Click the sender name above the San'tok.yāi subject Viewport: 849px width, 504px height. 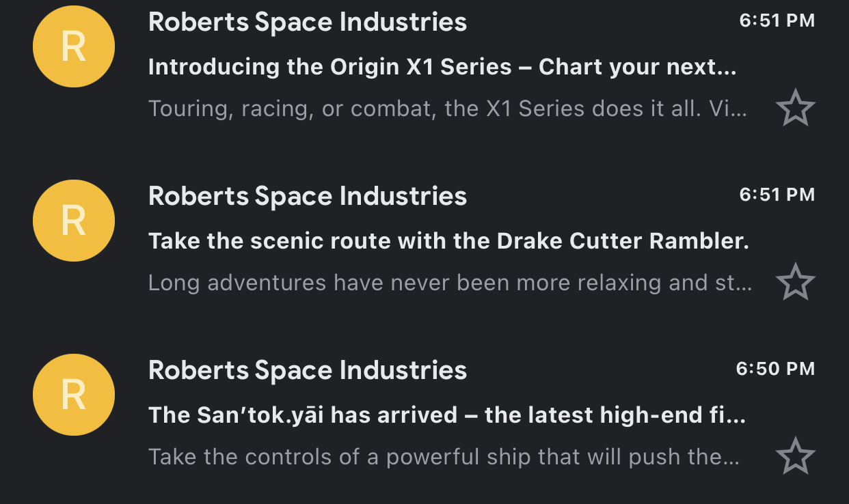(308, 371)
